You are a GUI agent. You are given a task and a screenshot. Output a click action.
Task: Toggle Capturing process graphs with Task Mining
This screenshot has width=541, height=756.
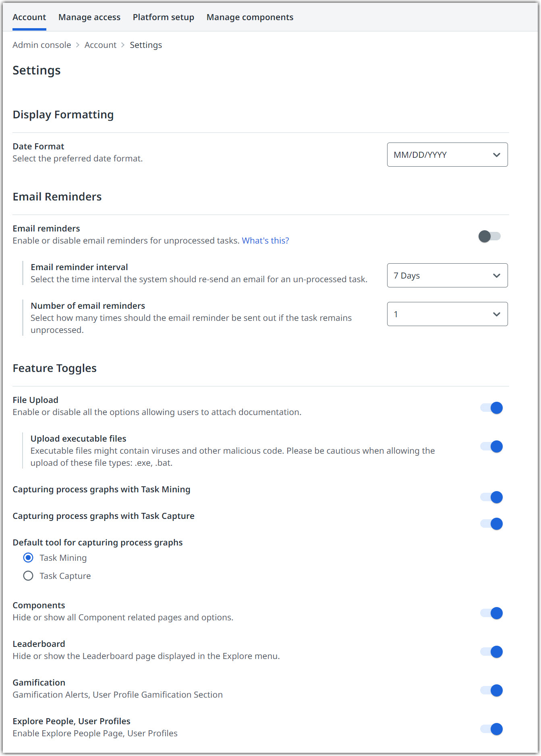click(x=491, y=497)
